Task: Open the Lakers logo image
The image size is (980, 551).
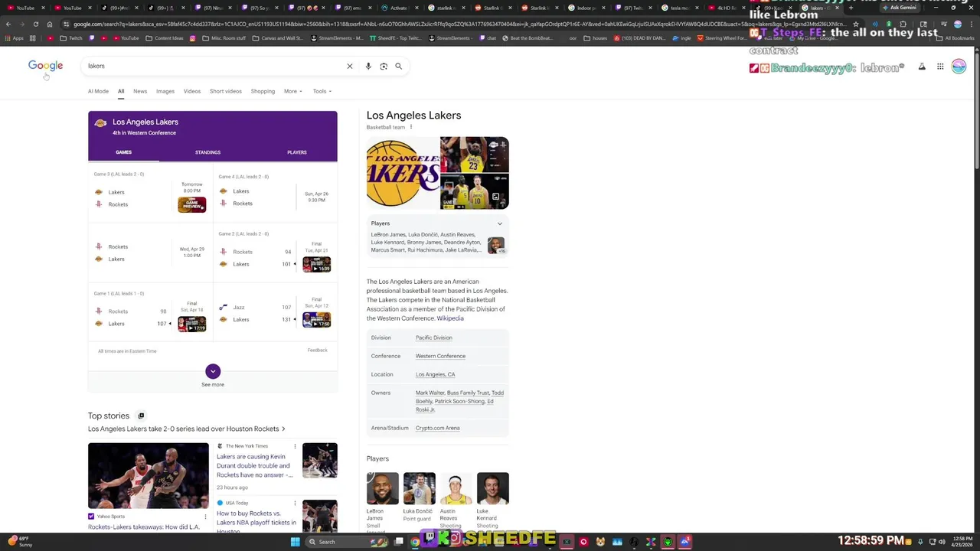Action: pyautogui.click(x=403, y=173)
